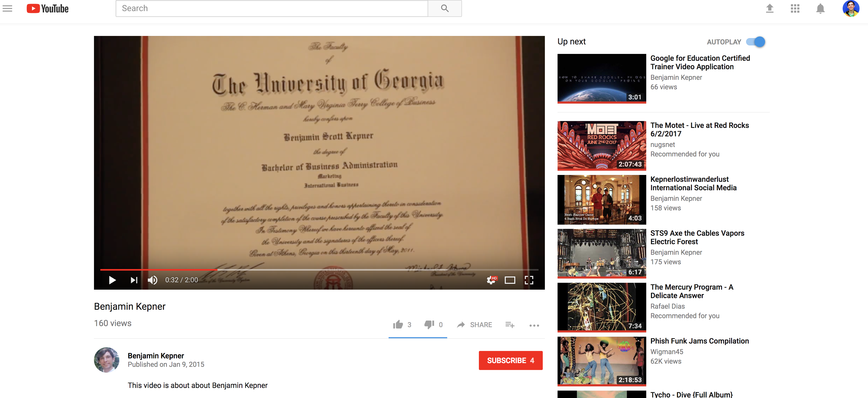Open The Motet - Live at Red Rocks title
The image size is (868, 398).
[x=700, y=129]
